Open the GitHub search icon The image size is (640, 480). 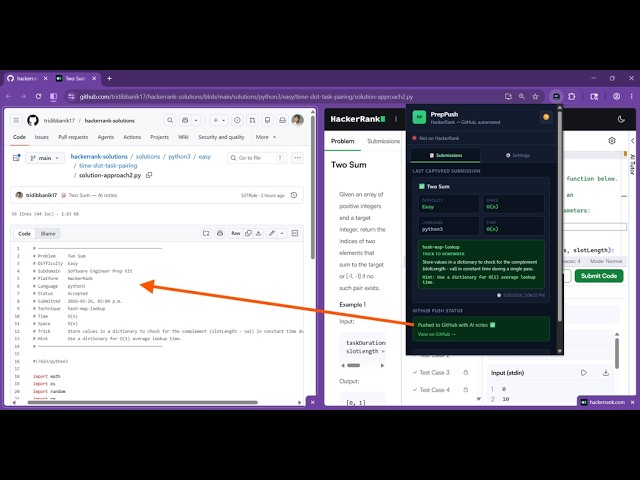170,120
